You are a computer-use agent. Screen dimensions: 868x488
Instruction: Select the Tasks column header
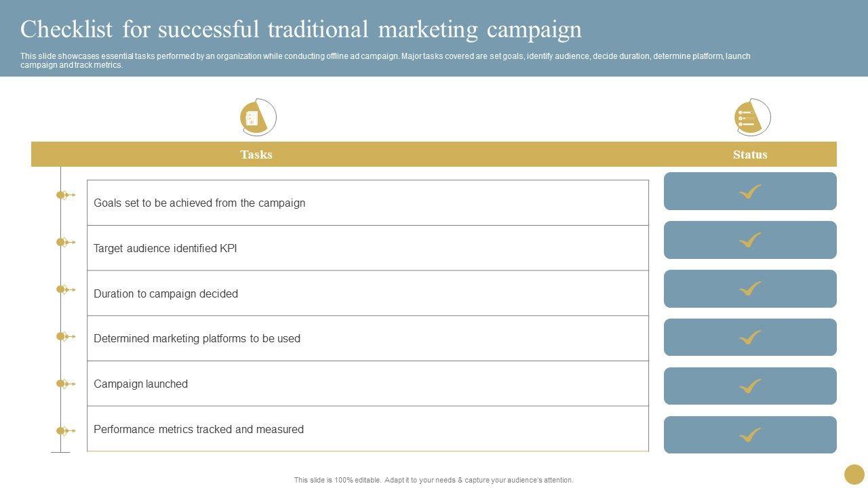(256, 155)
